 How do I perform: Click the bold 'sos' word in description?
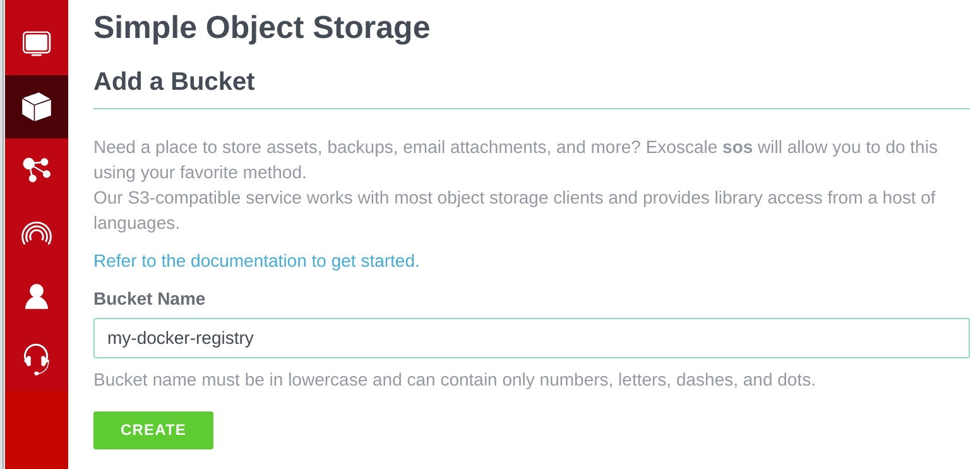[x=737, y=147]
